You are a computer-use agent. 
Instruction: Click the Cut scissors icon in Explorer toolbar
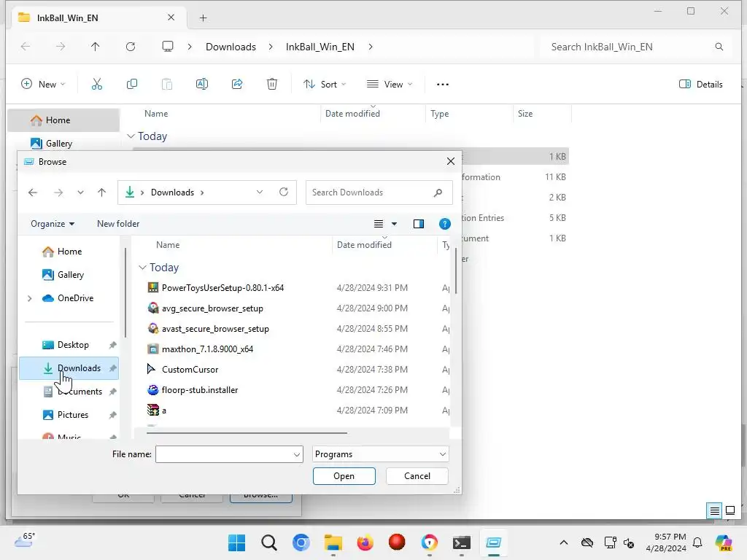point(97,85)
